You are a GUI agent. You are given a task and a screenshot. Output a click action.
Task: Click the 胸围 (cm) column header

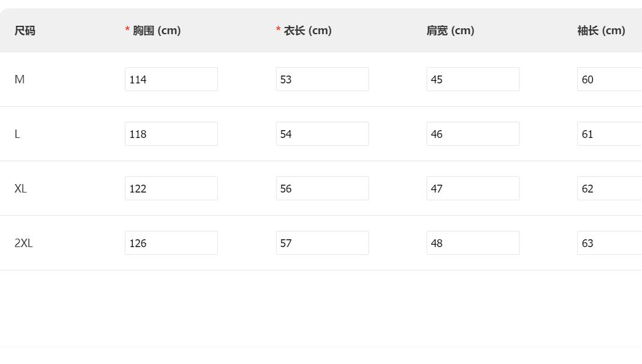pos(156,31)
